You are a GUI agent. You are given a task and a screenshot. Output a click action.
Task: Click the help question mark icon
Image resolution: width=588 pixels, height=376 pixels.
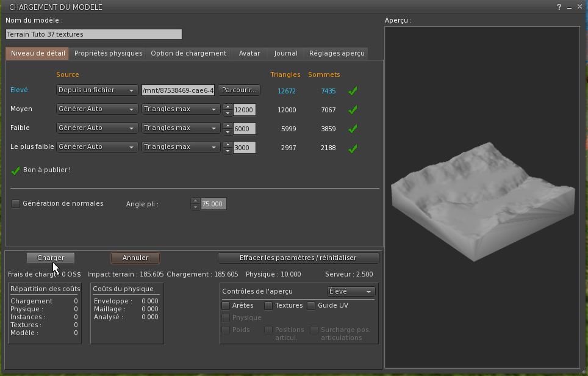[559, 7]
